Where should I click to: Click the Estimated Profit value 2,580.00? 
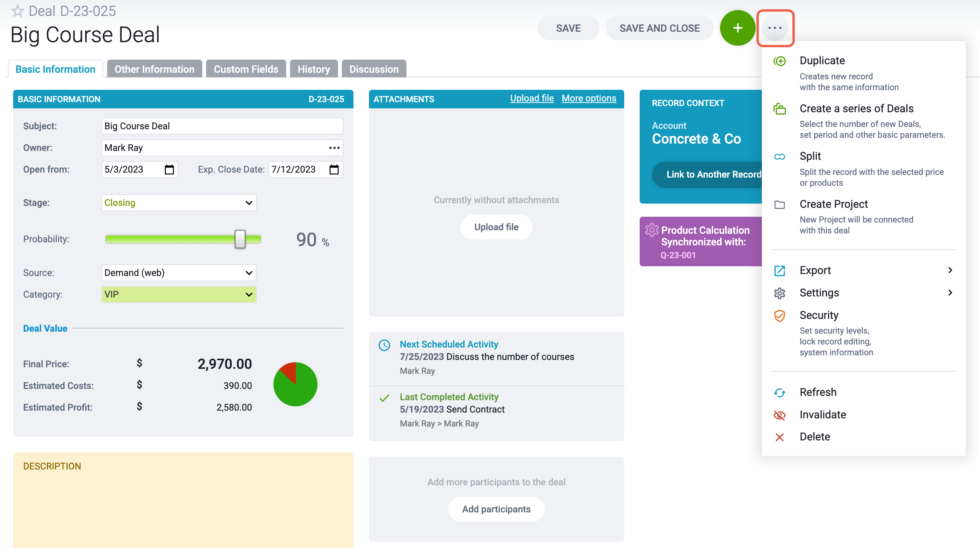click(234, 407)
